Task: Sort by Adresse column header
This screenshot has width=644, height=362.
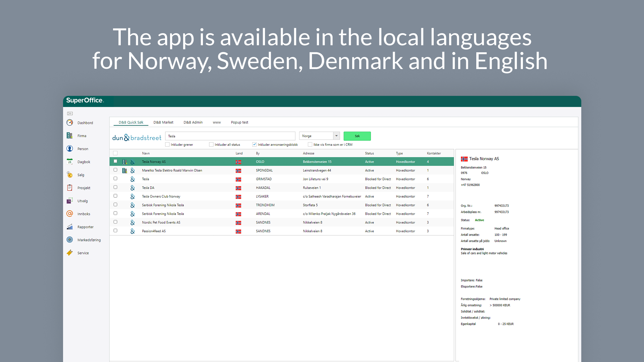Action: (x=309, y=153)
